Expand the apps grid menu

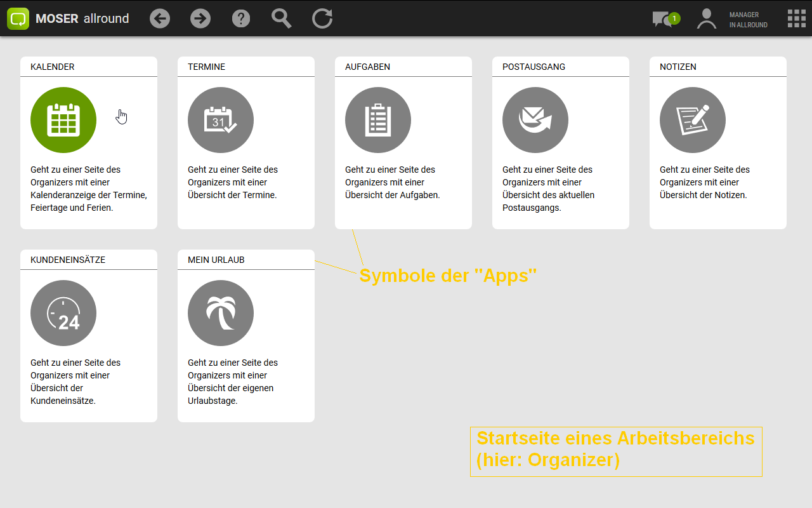(x=796, y=18)
